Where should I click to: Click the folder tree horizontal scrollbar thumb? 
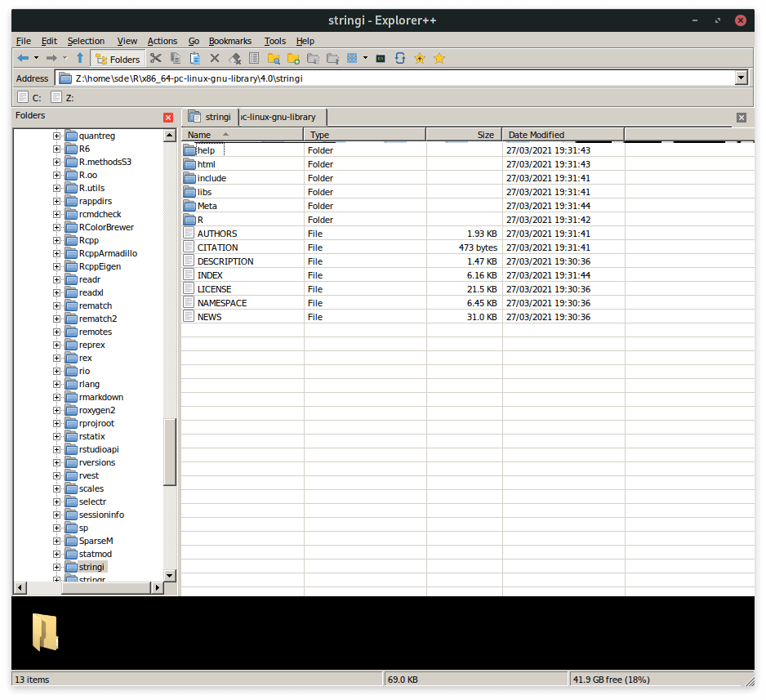pos(105,587)
